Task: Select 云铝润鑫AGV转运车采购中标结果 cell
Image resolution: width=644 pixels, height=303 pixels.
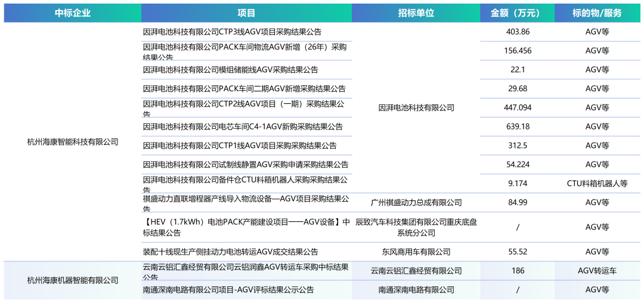Action: pos(246,271)
